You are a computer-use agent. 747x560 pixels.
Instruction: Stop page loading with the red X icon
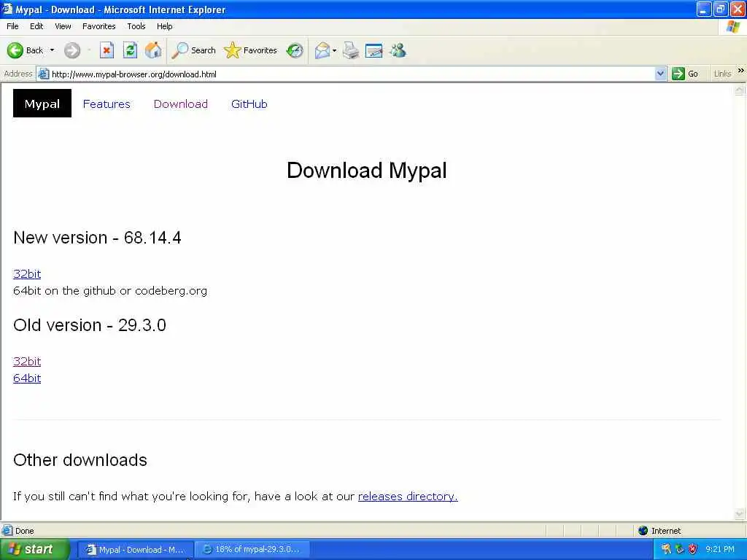click(x=107, y=50)
